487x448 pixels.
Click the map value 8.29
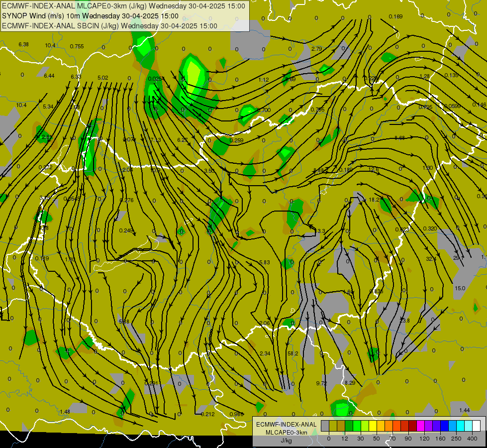(350, 383)
